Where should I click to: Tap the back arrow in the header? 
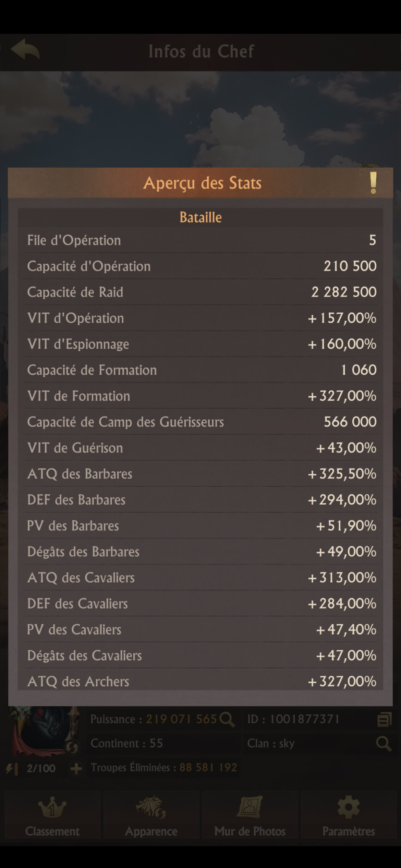click(25, 50)
